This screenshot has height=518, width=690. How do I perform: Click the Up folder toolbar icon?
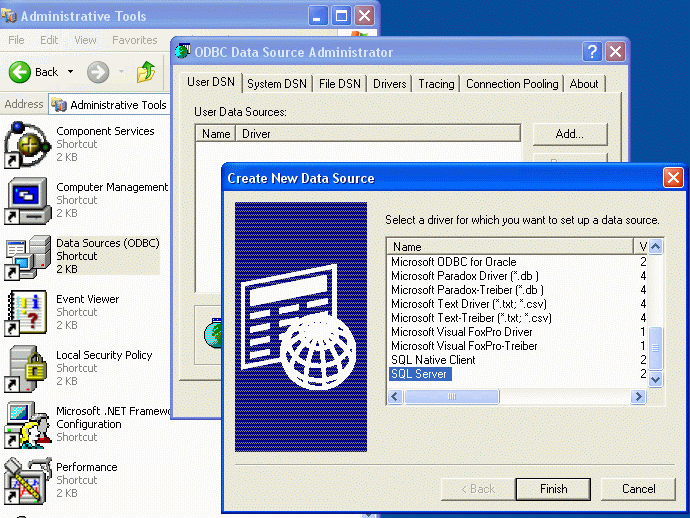(x=147, y=72)
